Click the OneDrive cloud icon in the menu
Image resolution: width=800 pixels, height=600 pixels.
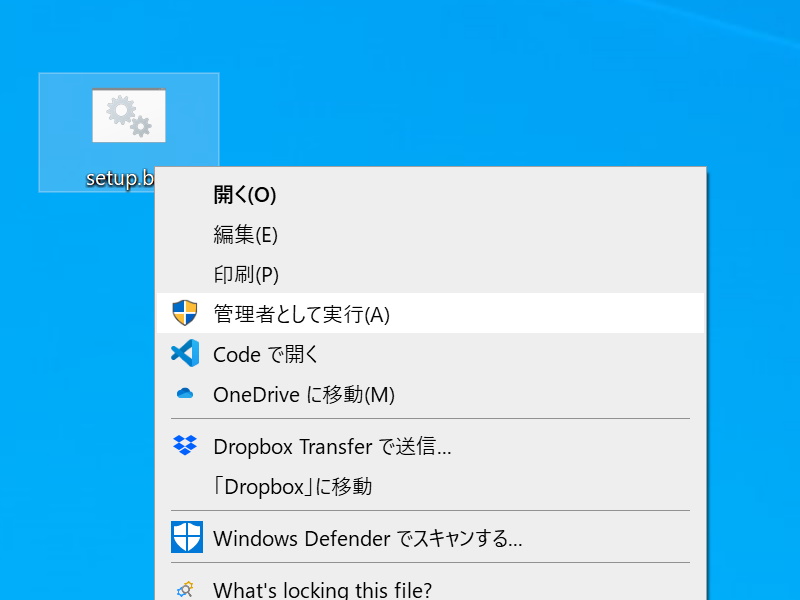tap(184, 393)
